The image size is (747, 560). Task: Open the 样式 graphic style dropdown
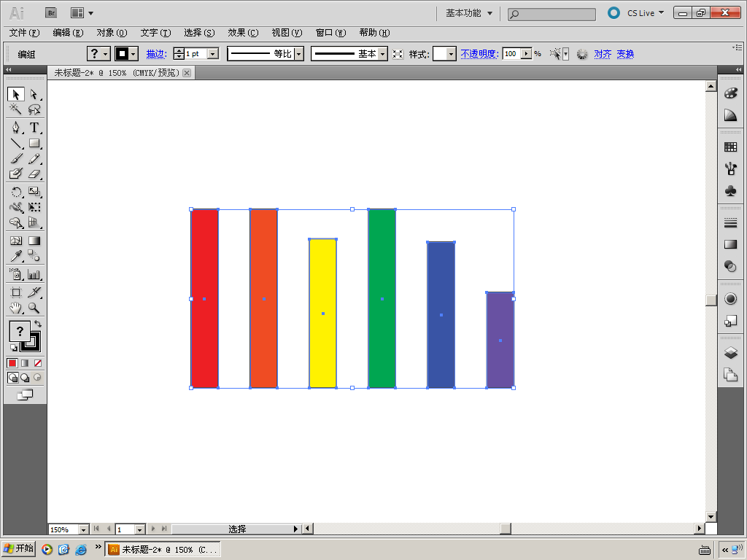click(451, 54)
